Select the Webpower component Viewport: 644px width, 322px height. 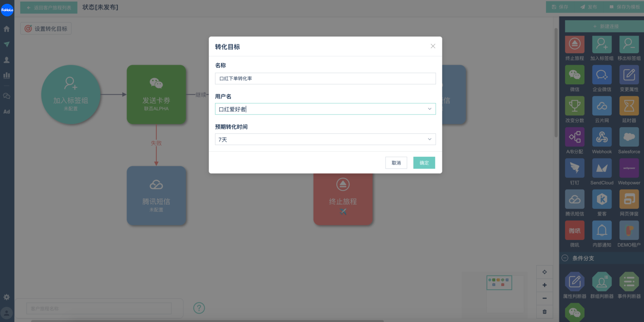pos(629,168)
